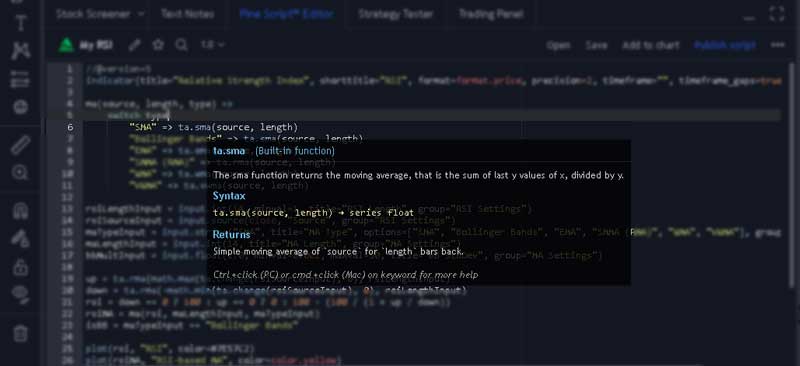
Task: Click the pencil rename script icon
Action: (134, 45)
